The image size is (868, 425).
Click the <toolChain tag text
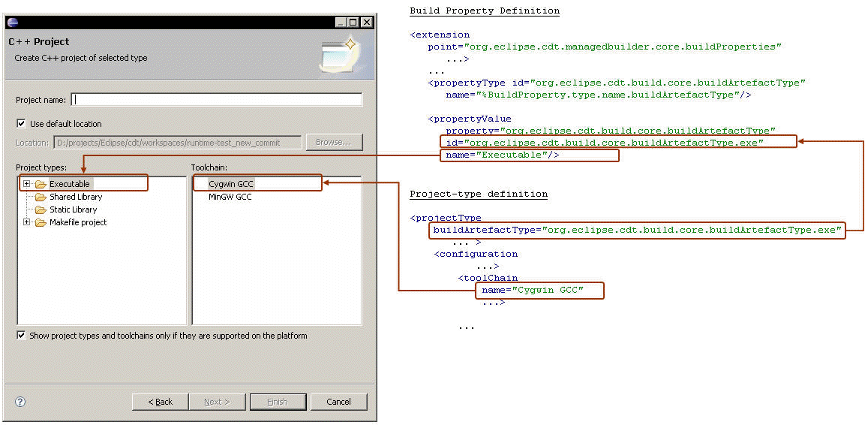[x=488, y=278]
